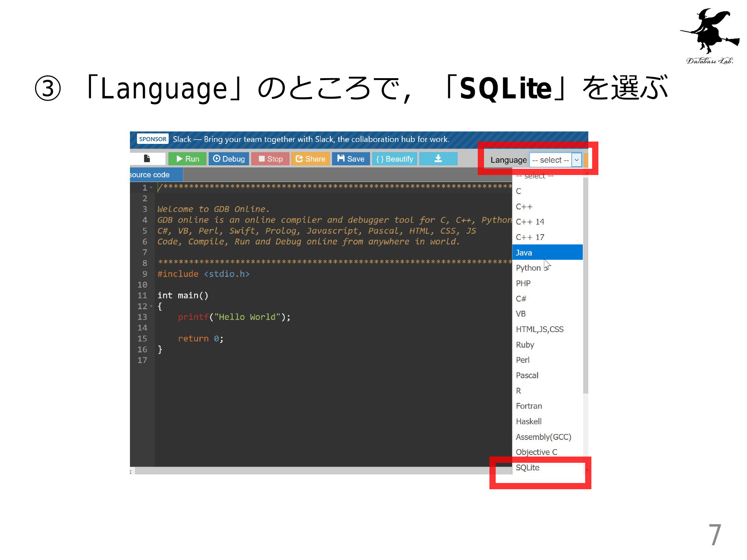Choose VB from the language list
The width and height of the screenshot is (747, 560).
[x=547, y=314]
